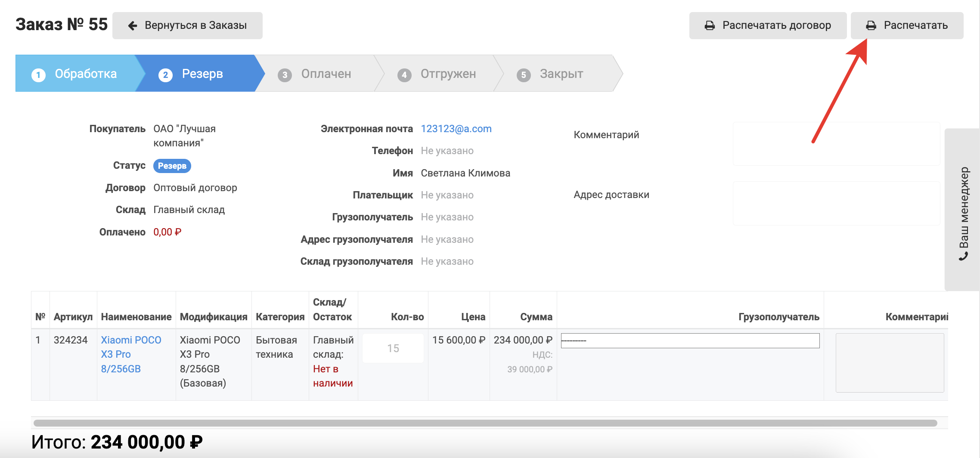The width and height of the screenshot is (980, 458).
Task: Click the Комментарий text field at top
Action: point(836,144)
